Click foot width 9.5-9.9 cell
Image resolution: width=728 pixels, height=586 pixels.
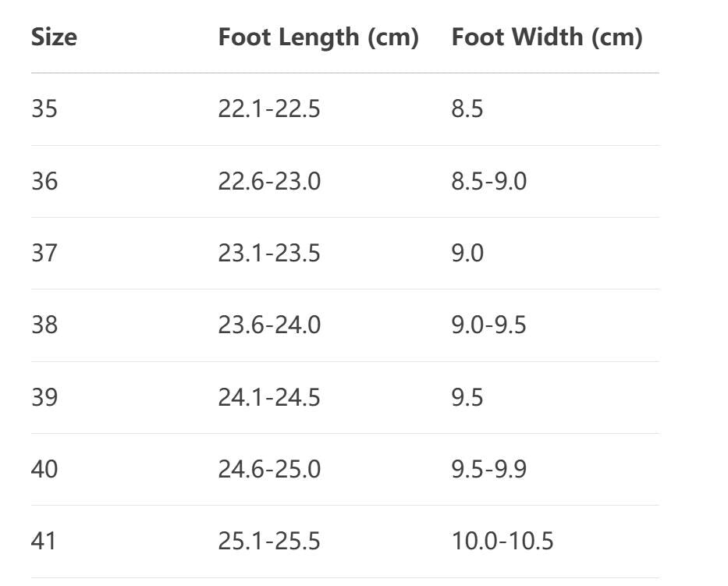point(489,469)
